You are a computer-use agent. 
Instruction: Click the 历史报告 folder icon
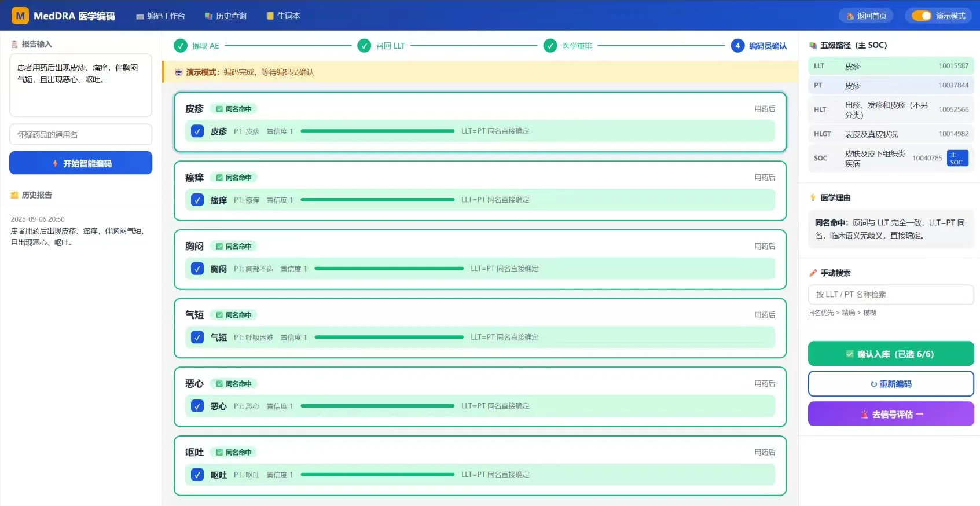(14, 195)
